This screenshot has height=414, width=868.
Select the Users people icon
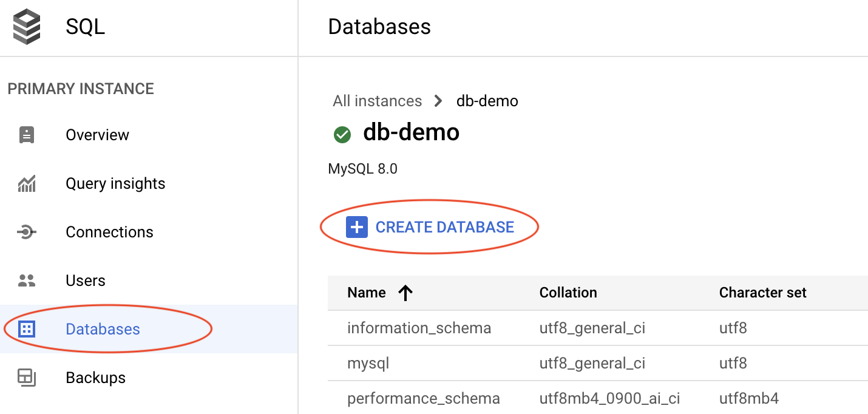point(27,280)
